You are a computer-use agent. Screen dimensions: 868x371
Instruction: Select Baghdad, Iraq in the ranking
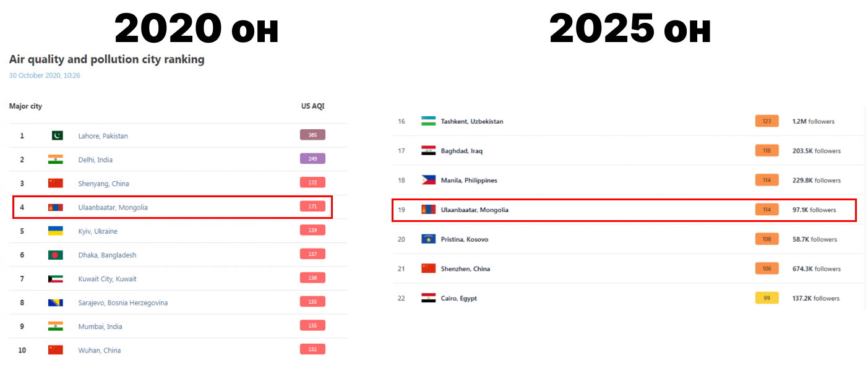coord(462,151)
